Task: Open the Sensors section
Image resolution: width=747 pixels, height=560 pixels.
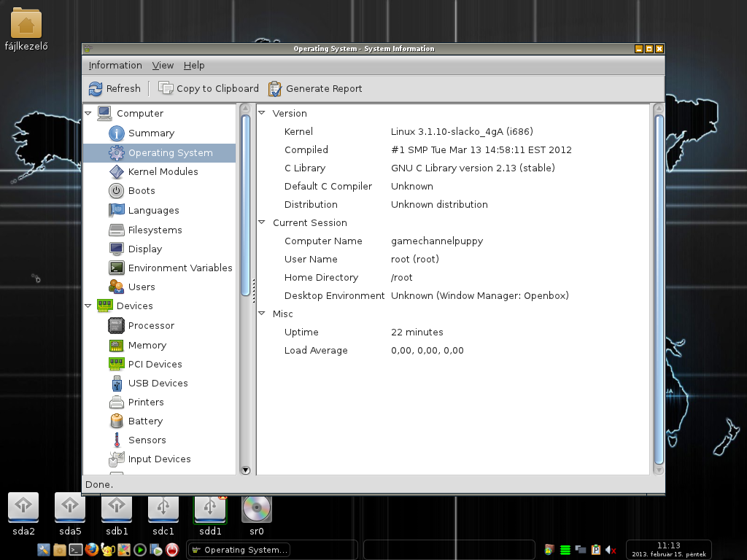Action: tap(147, 440)
